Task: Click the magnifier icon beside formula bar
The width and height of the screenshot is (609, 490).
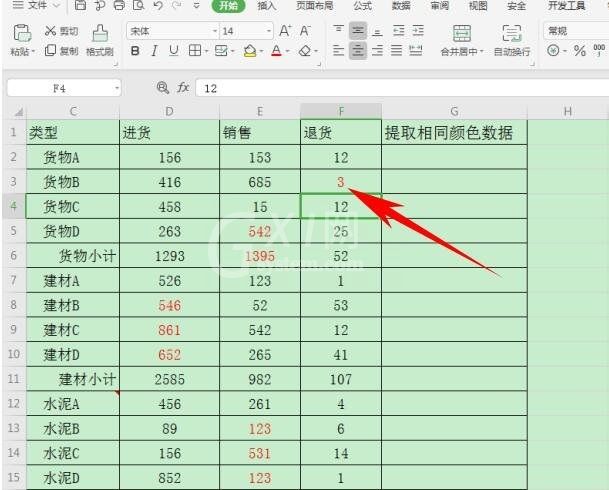Action: click(x=163, y=88)
